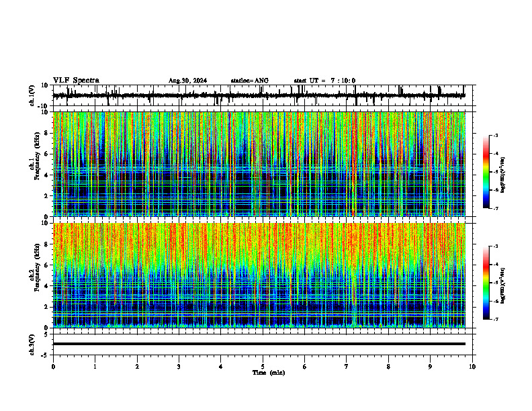Click the ch.1 color bar log(PSD) unit label
Viewport: 532px width, 411px height.
pyautogui.click(x=503, y=175)
